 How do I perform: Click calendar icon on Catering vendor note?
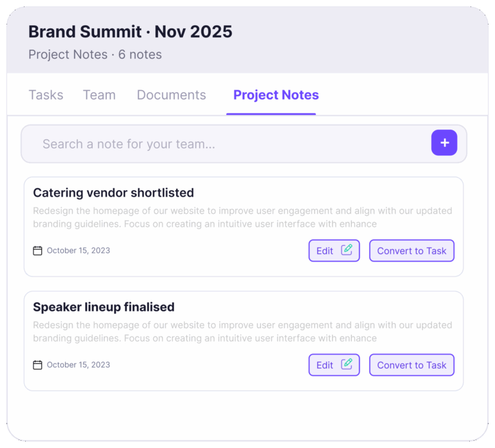click(x=37, y=251)
